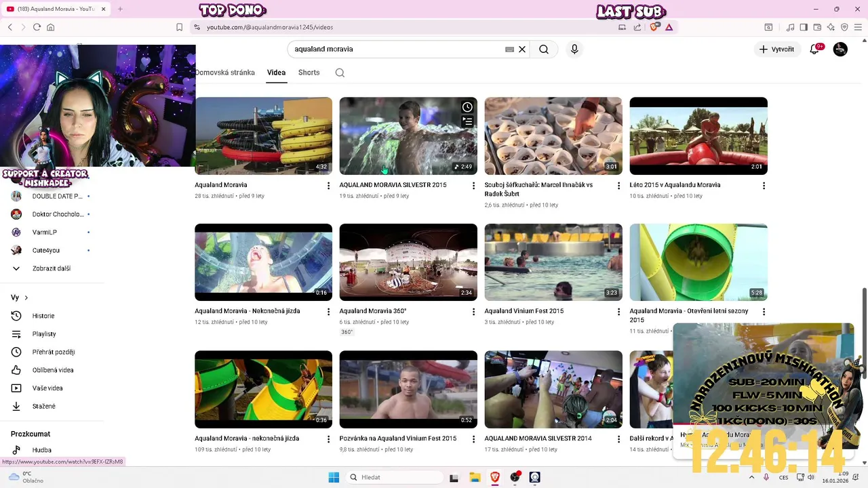This screenshot has width=868, height=488.
Task: Open options for Aqualand Vinium Fest 2015
Action: click(618, 312)
